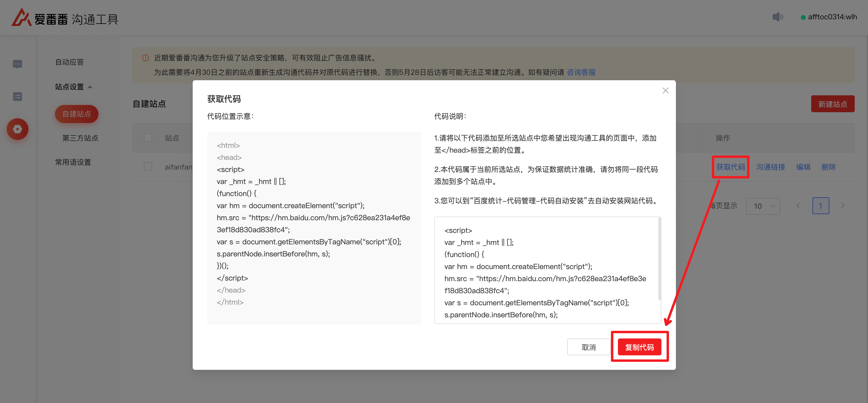Click the account name afftoc0314:wlh
Viewport: 868px width, 403px height.
pos(832,17)
